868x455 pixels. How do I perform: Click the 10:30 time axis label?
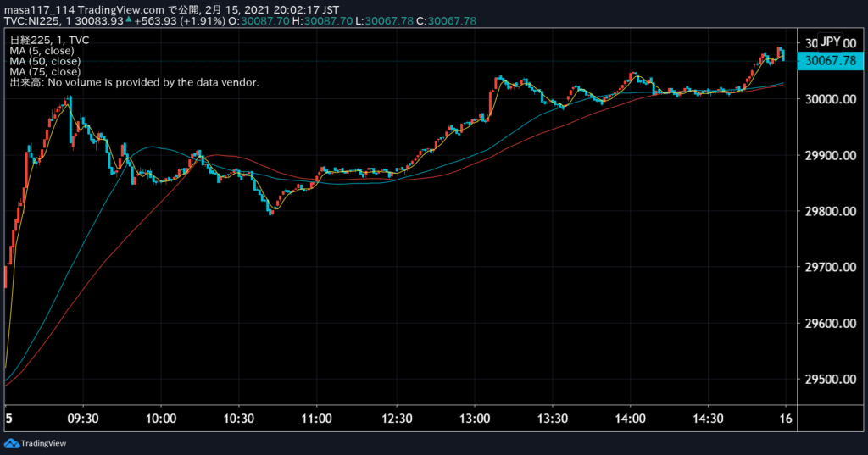coord(238,419)
